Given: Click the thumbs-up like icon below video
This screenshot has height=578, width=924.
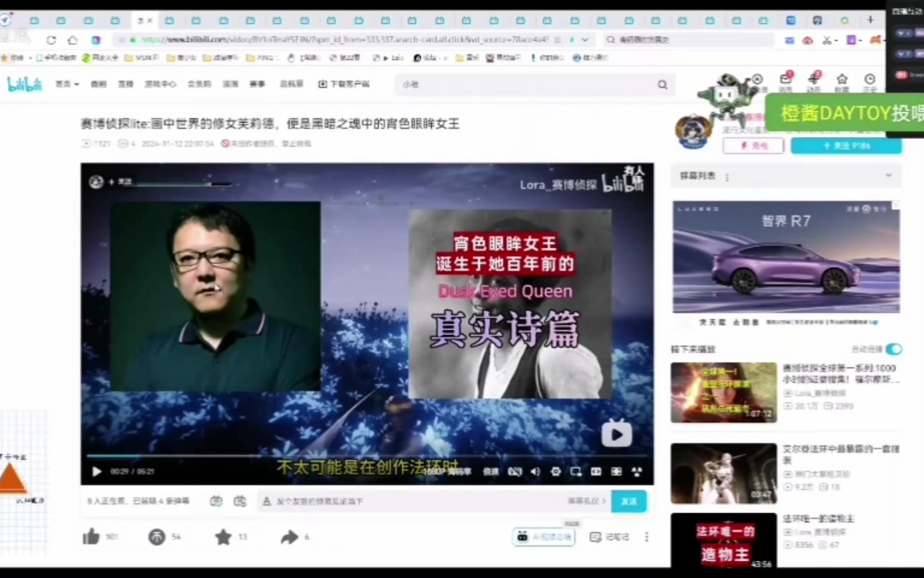Looking at the screenshot, I should [x=92, y=537].
